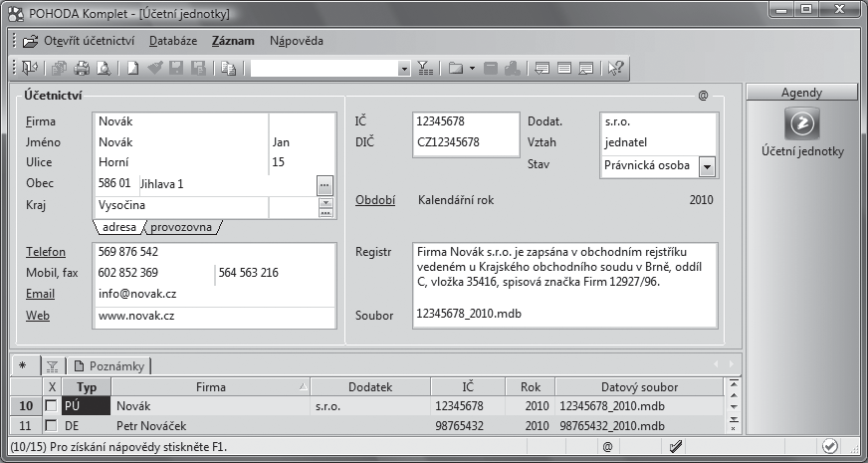This screenshot has width=868, height=463.
Task: Click the Web field www.novak.cz
Action: click(x=215, y=317)
